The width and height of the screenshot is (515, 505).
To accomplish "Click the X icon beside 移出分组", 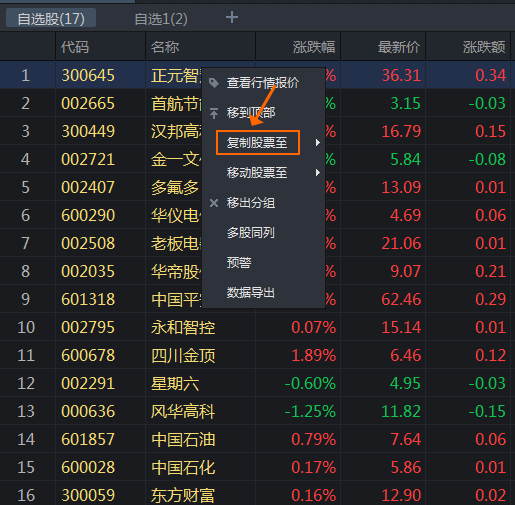I will click(214, 203).
